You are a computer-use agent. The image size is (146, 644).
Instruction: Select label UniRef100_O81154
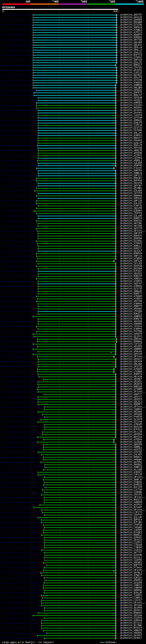pos(131,183)
